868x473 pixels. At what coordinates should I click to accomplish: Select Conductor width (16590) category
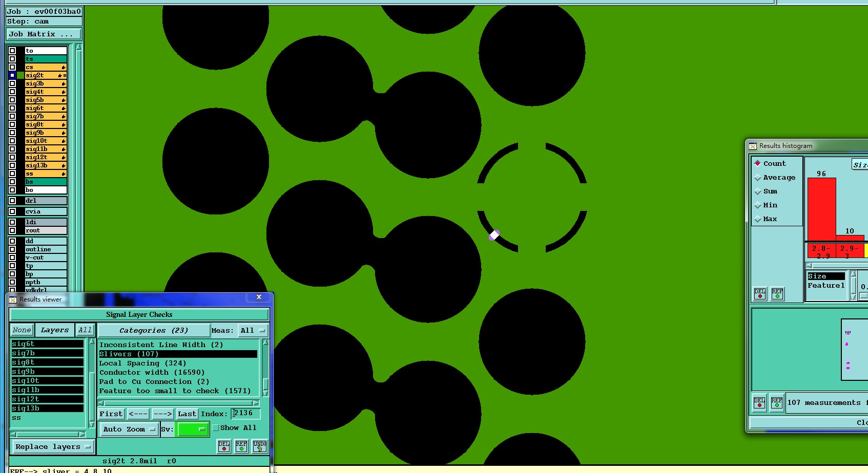[x=178, y=373]
